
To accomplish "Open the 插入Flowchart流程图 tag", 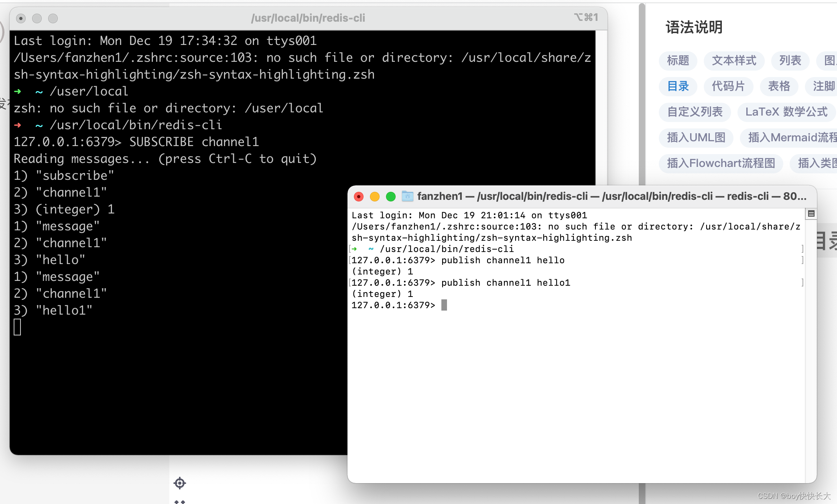I will click(x=721, y=163).
